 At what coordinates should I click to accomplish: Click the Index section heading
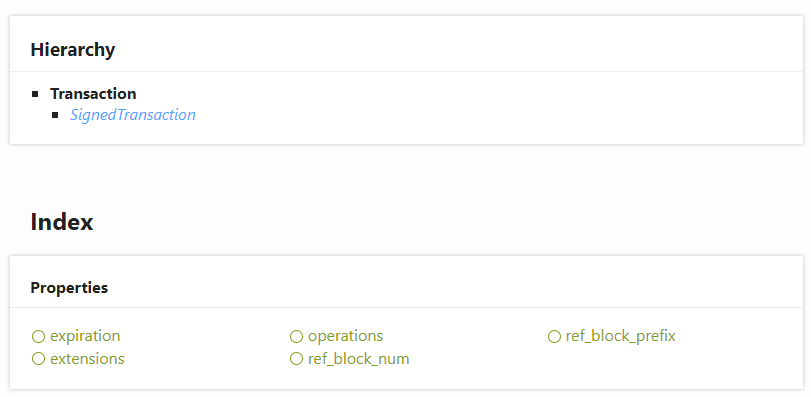[x=62, y=222]
